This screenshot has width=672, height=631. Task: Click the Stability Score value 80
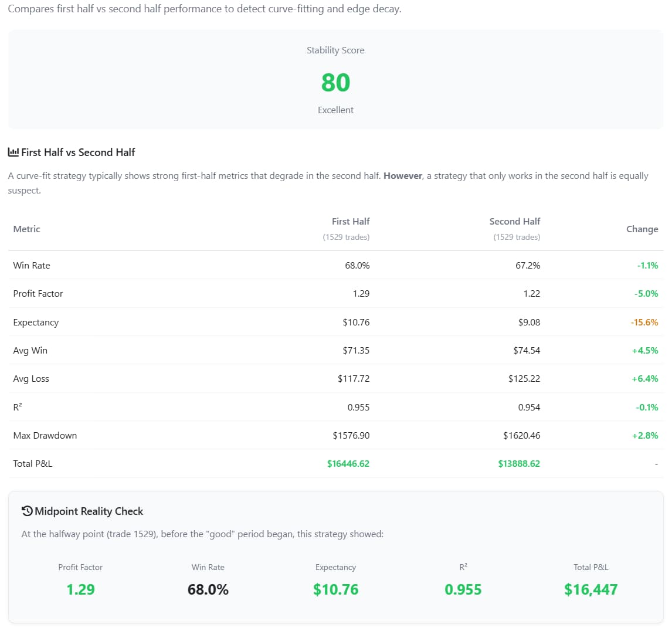point(335,82)
